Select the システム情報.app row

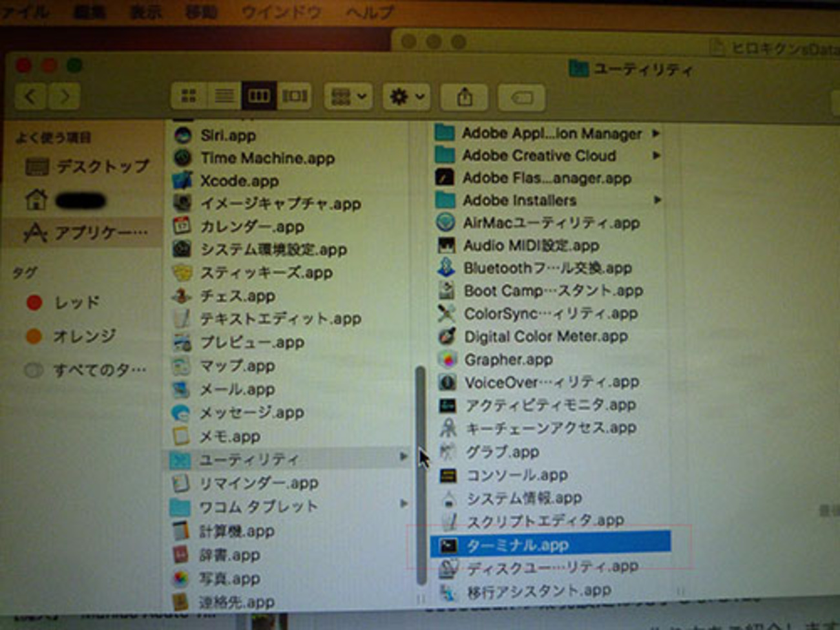(551, 498)
